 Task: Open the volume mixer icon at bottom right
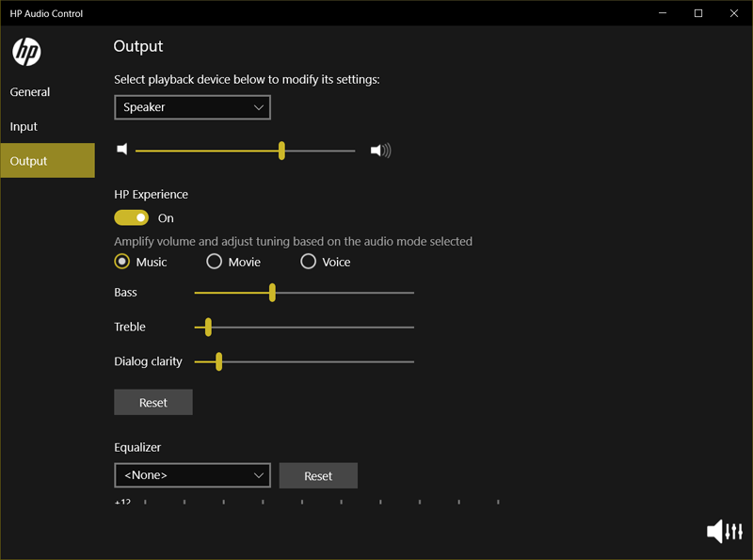[x=724, y=531]
